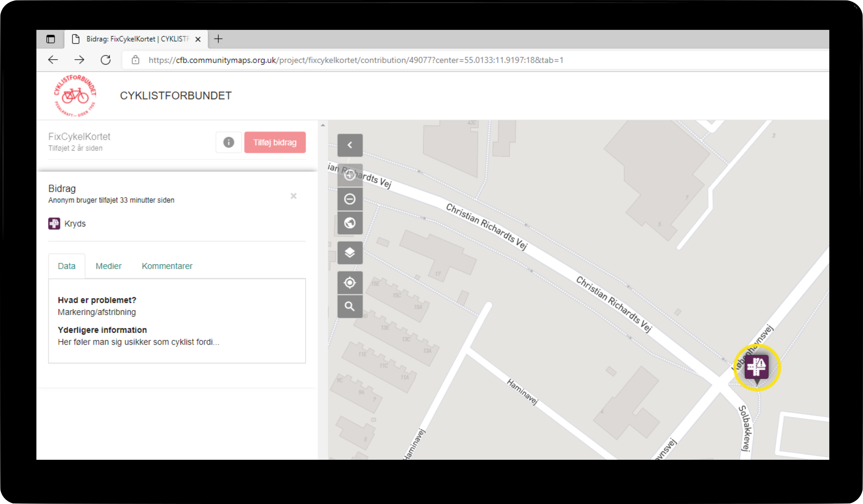The width and height of the screenshot is (863, 504).
Task: Reload the page with the refresh icon
Action: pos(106,60)
